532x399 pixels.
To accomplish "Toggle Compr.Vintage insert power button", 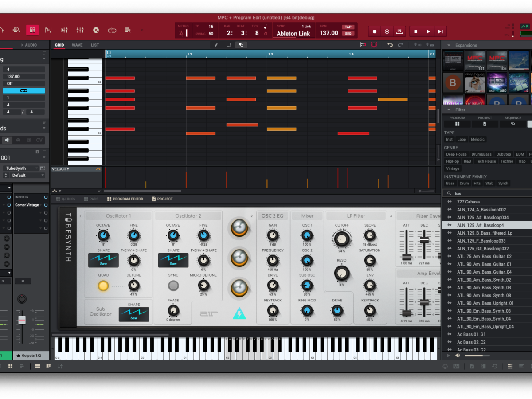I will (x=46, y=205).
